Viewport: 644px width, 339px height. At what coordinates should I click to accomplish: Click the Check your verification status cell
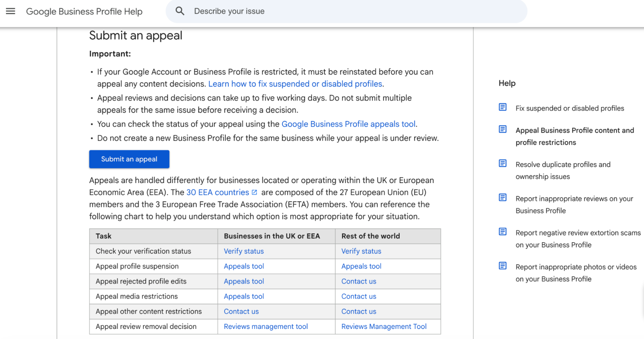[153, 251]
